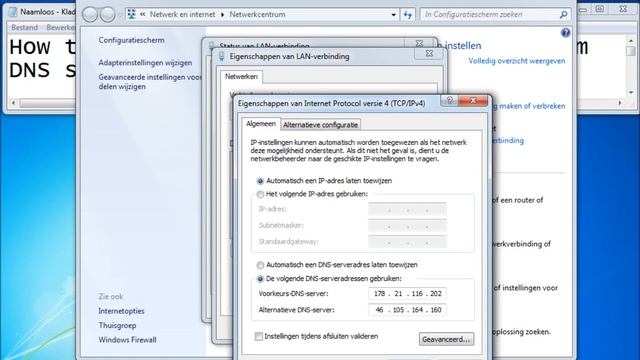Open Windows Firewall link

tap(127, 340)
